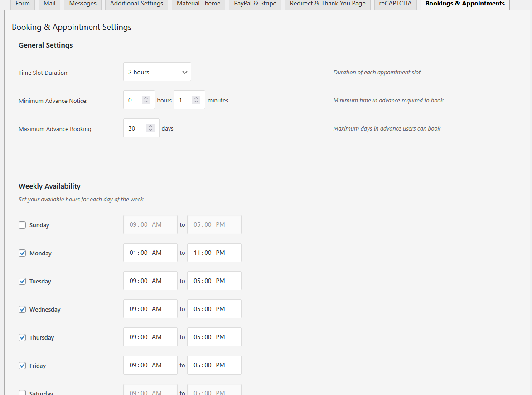Screen dimensions: 532x395
Task: Uncheck the Thursday checkbox
Action: pyautogui.click(x=22, y=337)
